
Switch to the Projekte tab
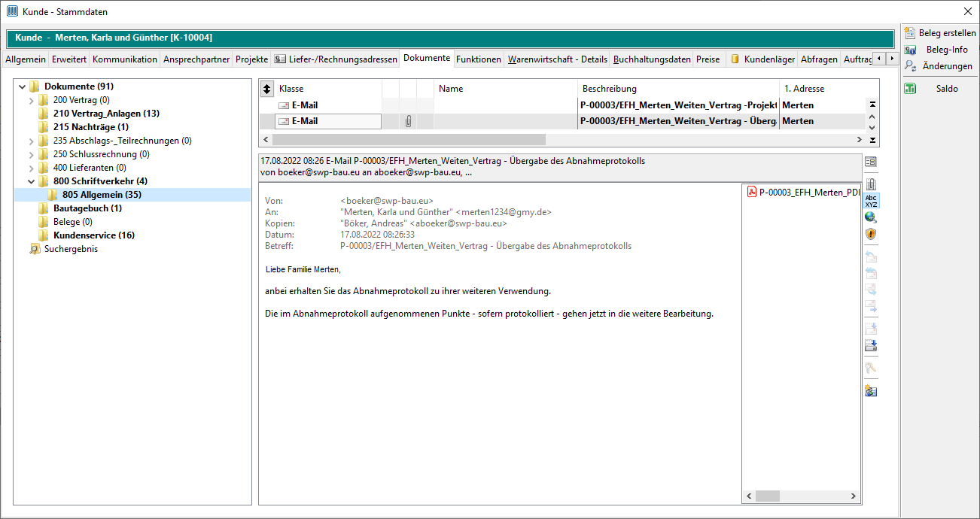coord(251,59)
